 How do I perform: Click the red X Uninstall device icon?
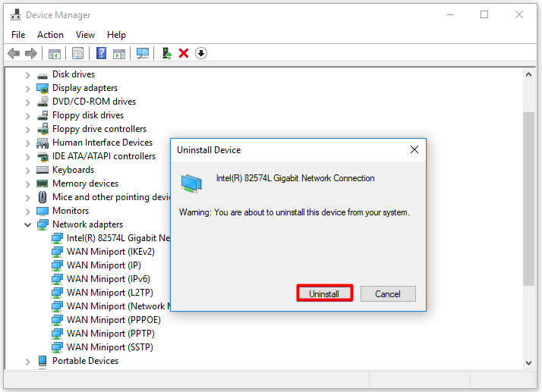(184, 53)
